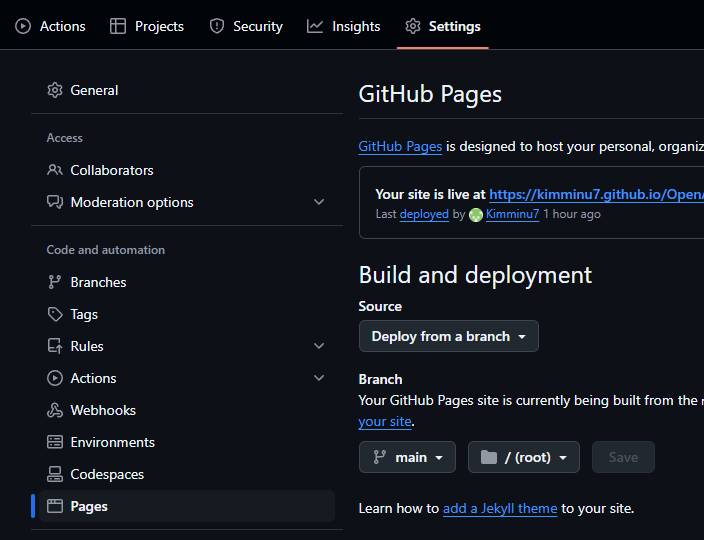Follow the 'your site' link
Image resolution: width=704 pixels, height=540 pixels.
pos(385,421)
